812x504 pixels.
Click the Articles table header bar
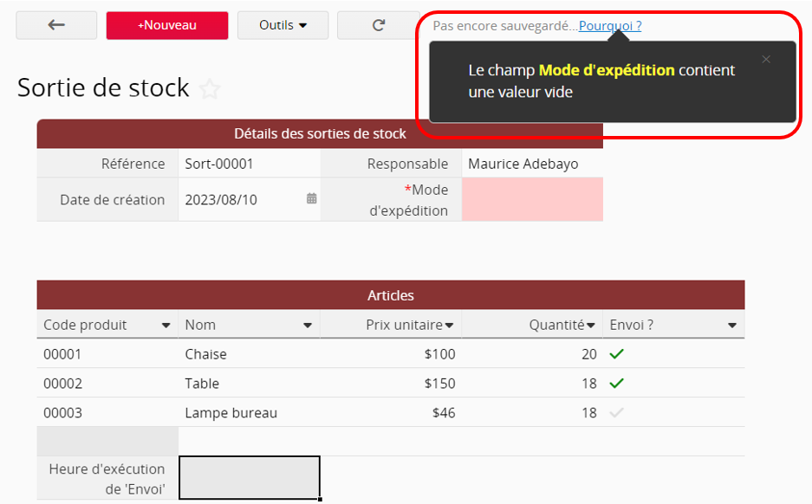[390, 295]
